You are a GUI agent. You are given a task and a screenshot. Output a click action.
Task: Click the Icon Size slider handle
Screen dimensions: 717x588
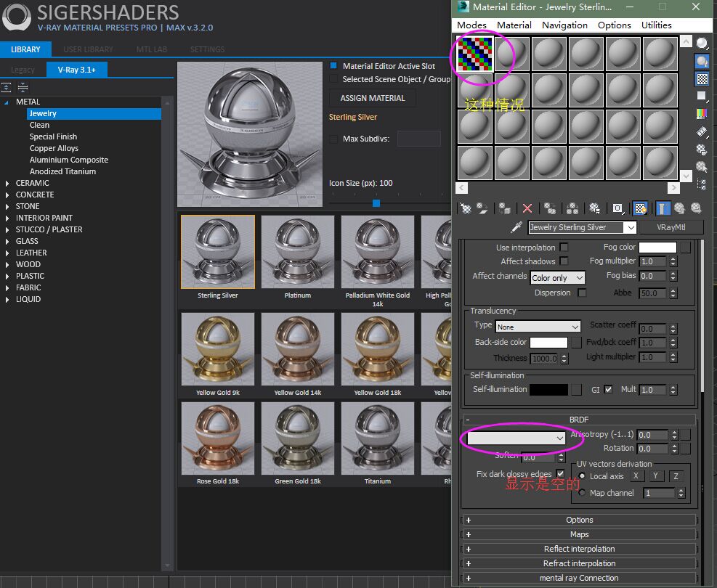click(x=376, y=203)
